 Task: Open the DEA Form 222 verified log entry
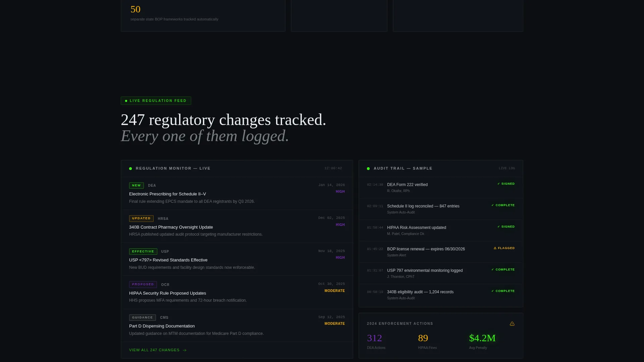pos(441,188)
